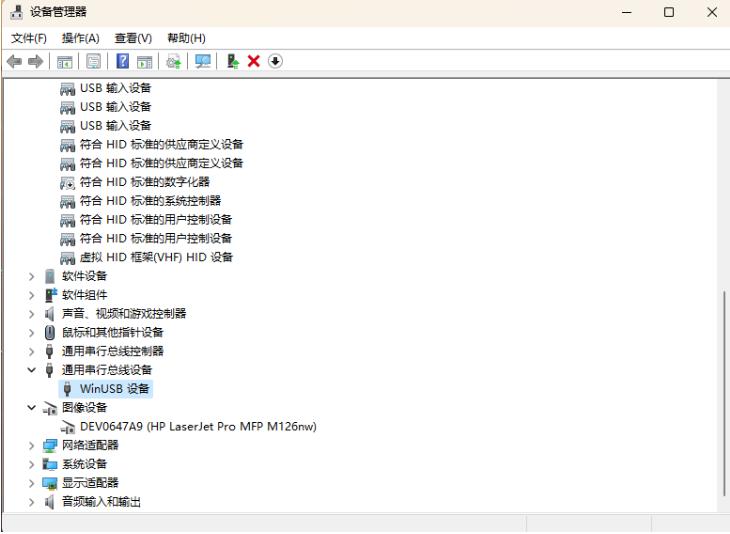
Task: Select the WinUSB 设备 item
Action: pos(115,389)
